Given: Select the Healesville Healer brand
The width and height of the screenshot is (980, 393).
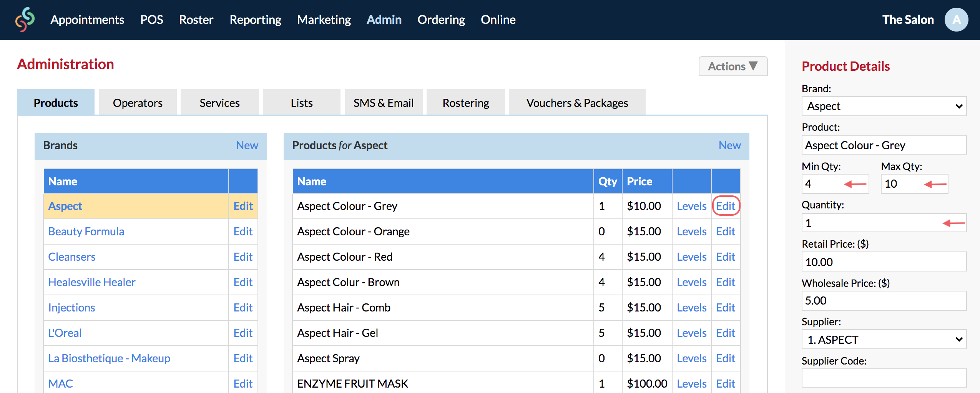Looking at the screenshot, I should point(92,282).
